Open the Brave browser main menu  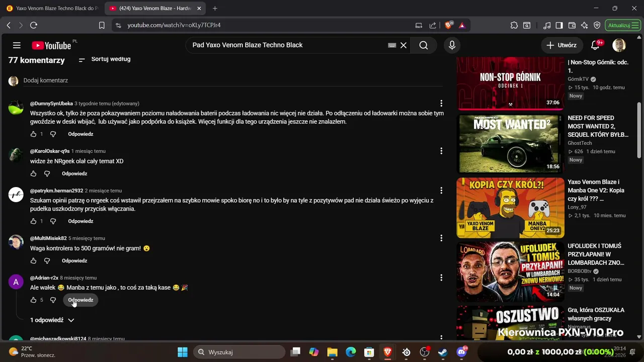(x=634, y=25)
